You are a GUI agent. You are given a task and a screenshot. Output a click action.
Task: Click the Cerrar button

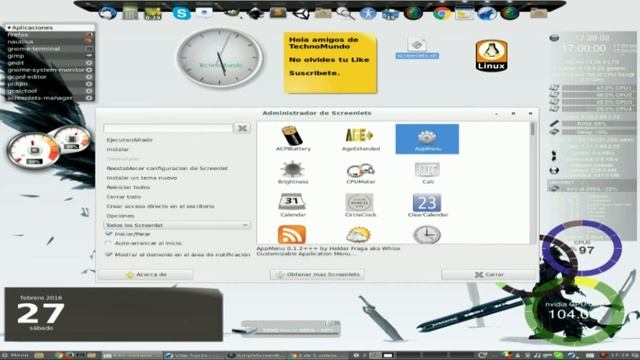pyautogui.click(x=489, y=275)
